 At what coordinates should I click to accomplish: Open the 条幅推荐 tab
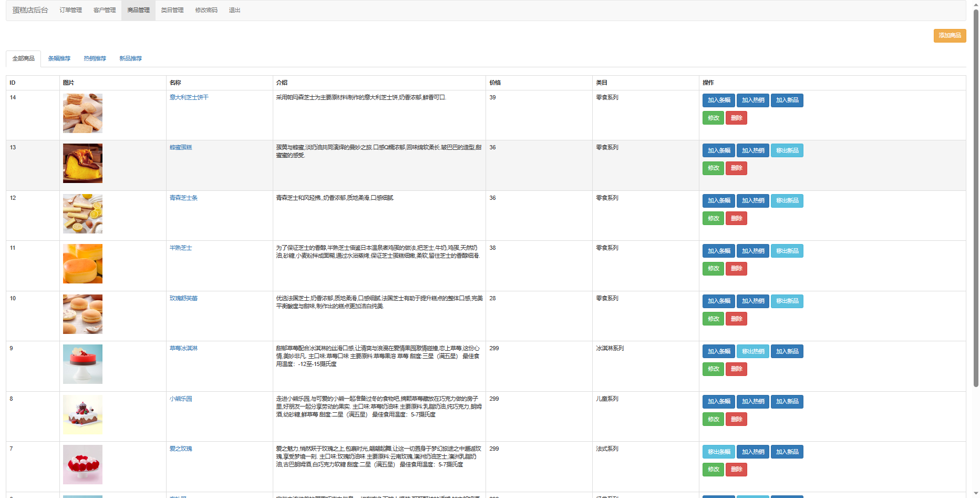click(x=59, y=58)
